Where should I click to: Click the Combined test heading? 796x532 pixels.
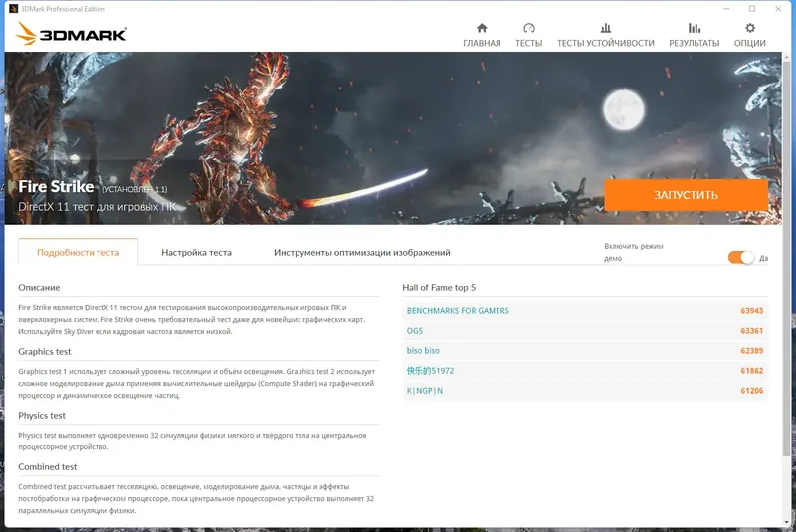[x=47, y=467]
